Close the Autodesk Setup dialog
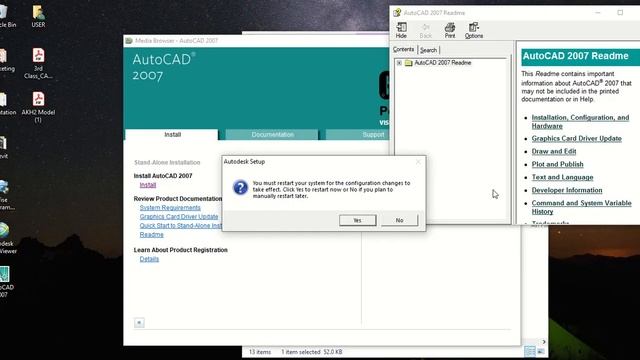 418,162
